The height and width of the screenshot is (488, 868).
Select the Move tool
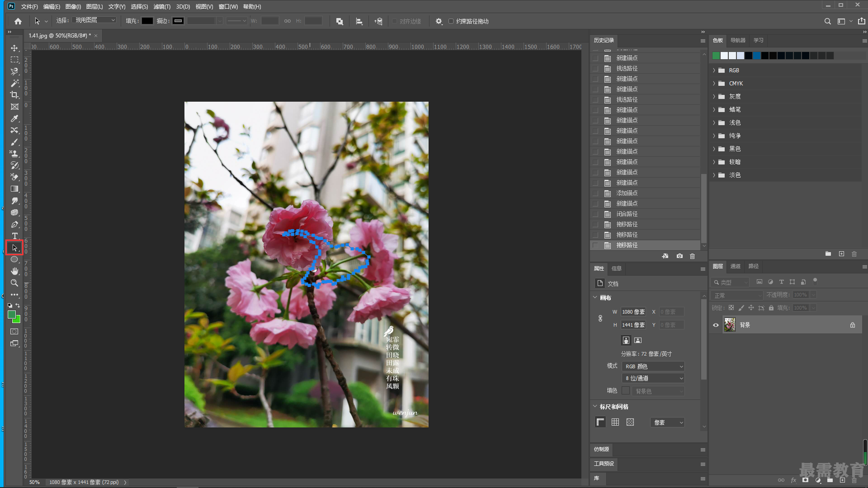click(14, 48)
